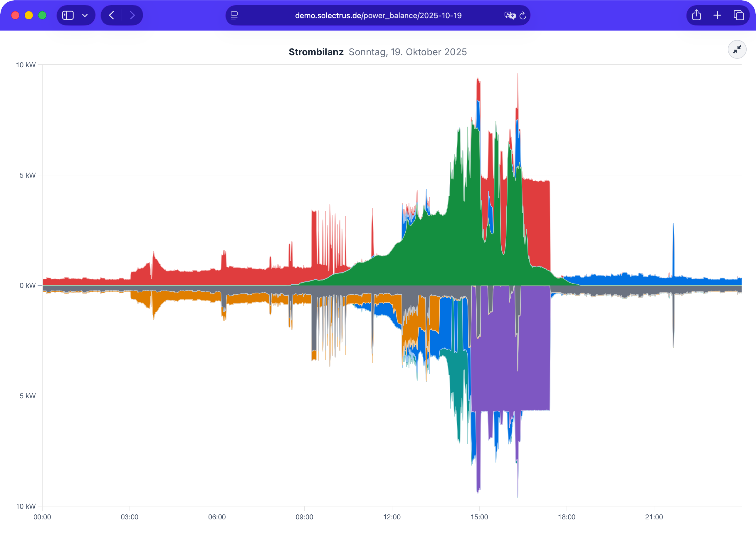Image resolution: width=756 pixels, height=537 pixels.
Task: Click the 12:00 time axis label
Action: tap(392, 517)
